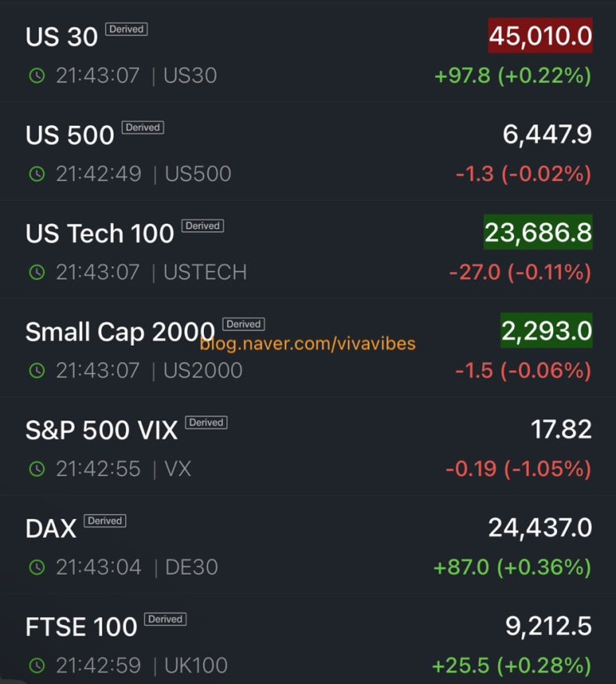Screen dimensions: 616x684
Task: Open the US 500 index row
Action: pos(308,153)
